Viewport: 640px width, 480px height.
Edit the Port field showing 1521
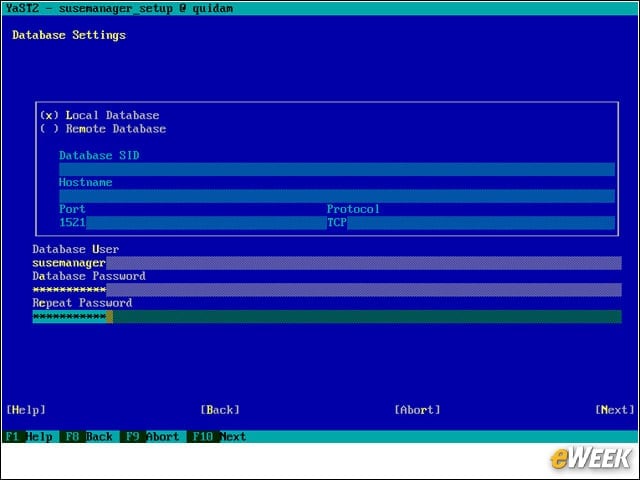[192, 222]
